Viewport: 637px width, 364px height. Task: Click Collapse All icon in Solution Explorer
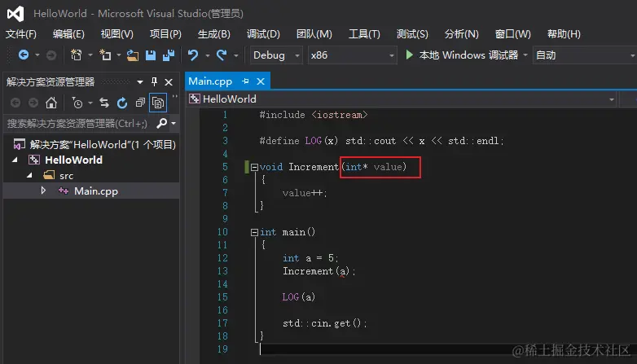[140, 103]
